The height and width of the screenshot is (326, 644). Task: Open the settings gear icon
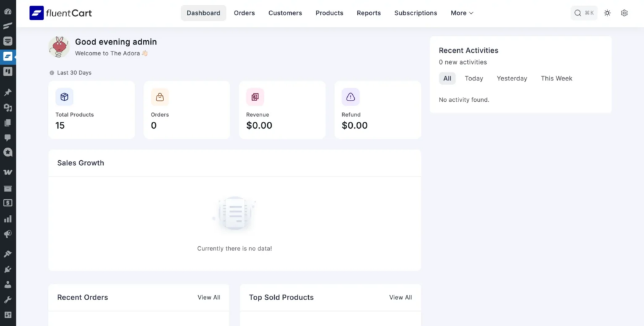(624, 13)
